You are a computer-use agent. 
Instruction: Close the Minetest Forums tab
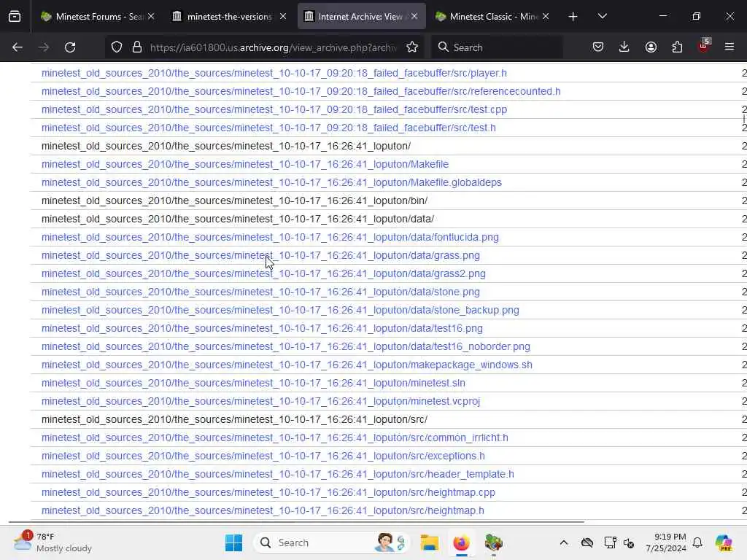151,17
